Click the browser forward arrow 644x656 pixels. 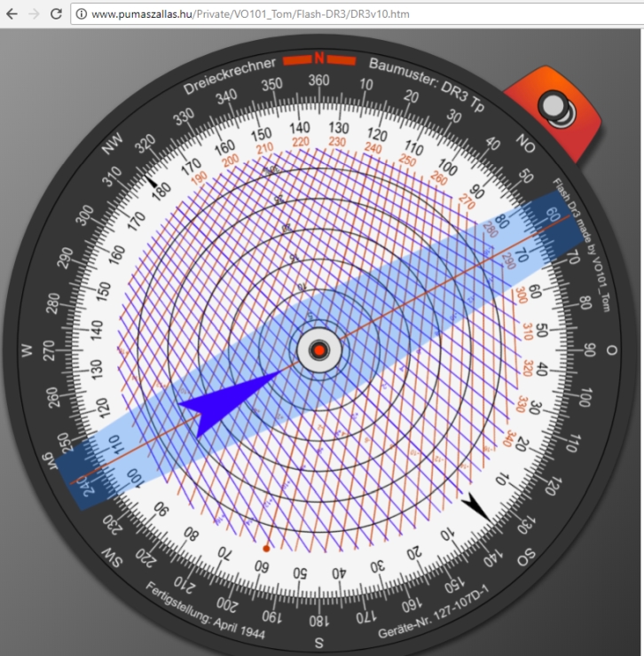coord(34,14)
